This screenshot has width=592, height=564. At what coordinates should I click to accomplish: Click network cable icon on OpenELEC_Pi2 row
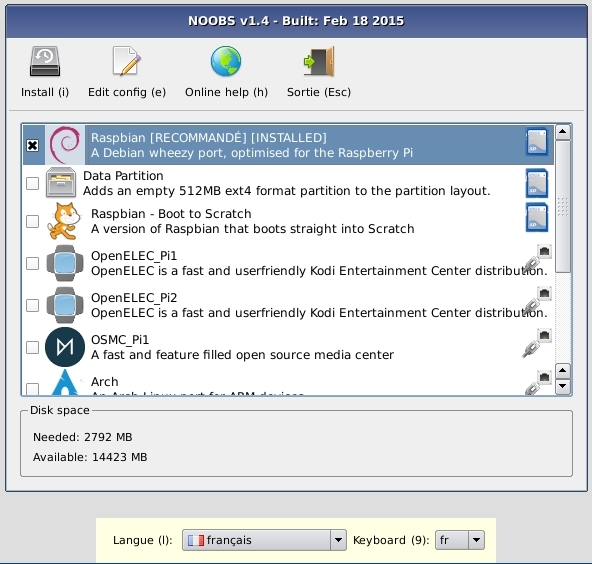click(x=537, y=301)
